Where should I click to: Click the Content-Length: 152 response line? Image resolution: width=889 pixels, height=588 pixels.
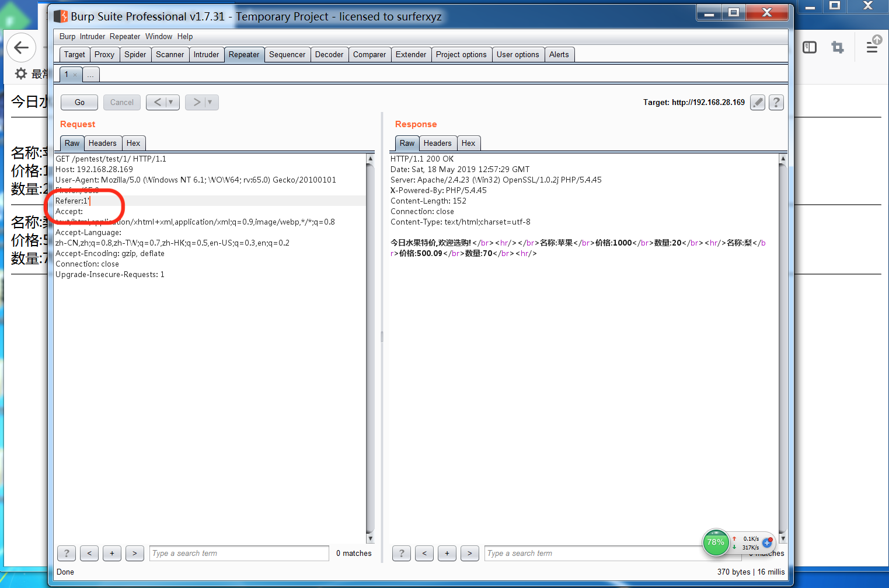tap(428, 201)
